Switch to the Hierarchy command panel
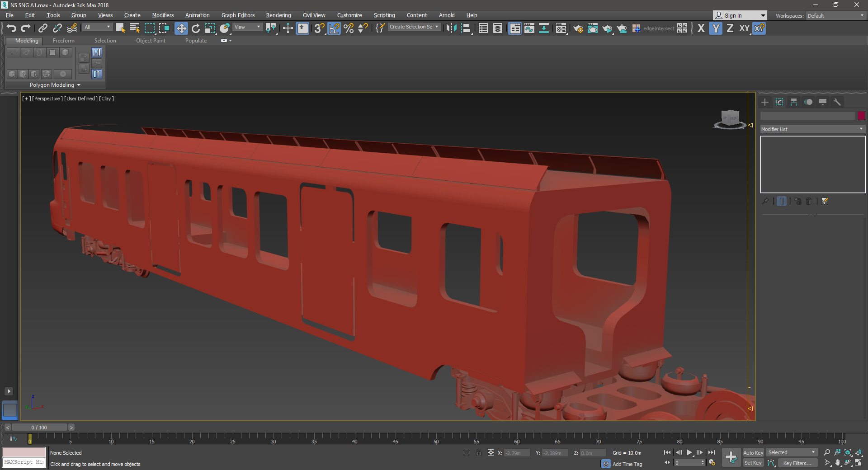868x470 pixels. click(794, 102)
